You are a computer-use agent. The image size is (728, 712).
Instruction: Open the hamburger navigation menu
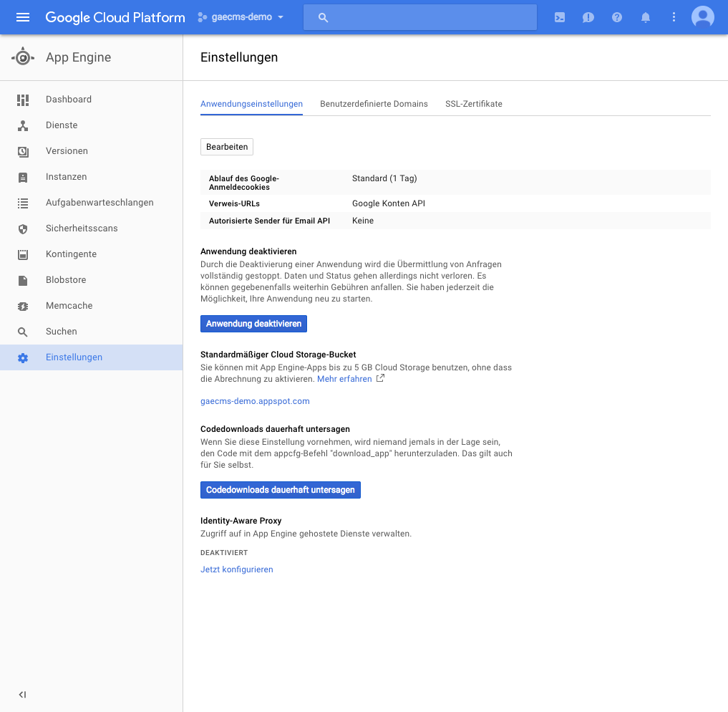pos(23,17)
